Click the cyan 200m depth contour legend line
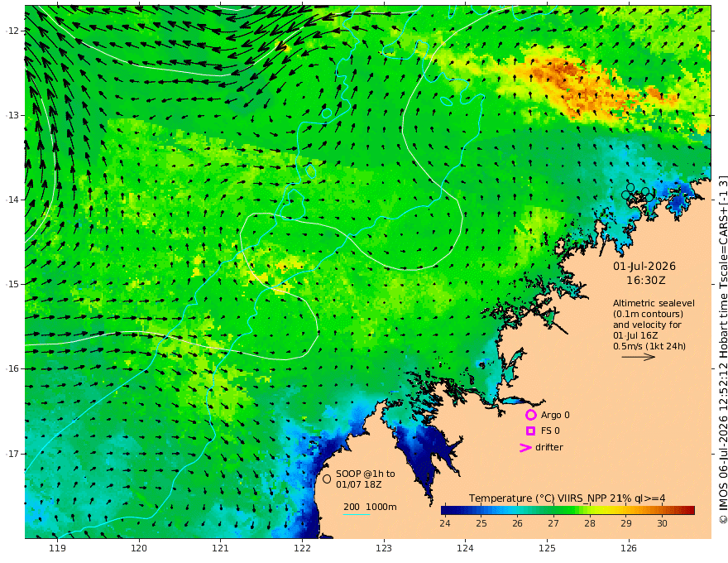728x563 pixels. pyautogui.click(x=357, y=514)
